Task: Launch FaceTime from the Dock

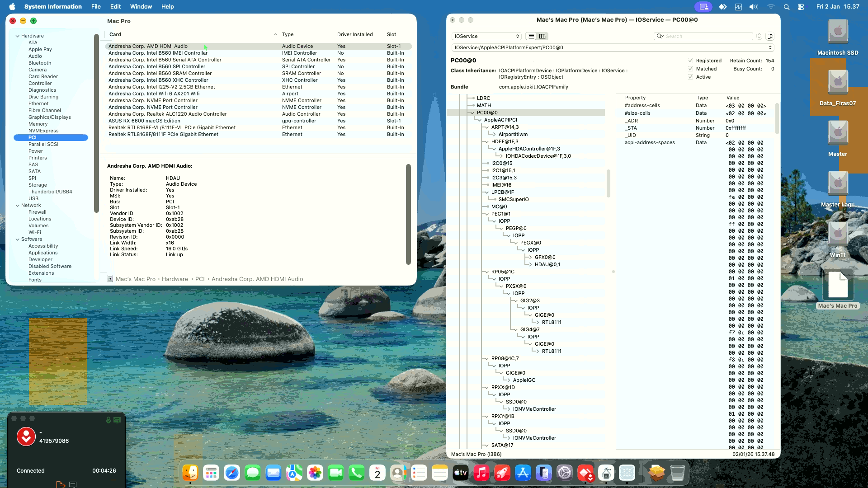Action: tap(336, 473)
